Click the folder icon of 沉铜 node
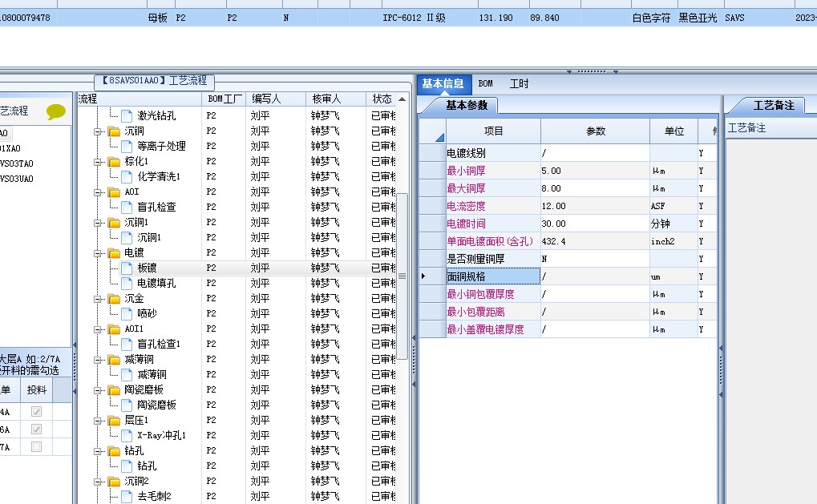Screen dimensions: 817x504 114,131
